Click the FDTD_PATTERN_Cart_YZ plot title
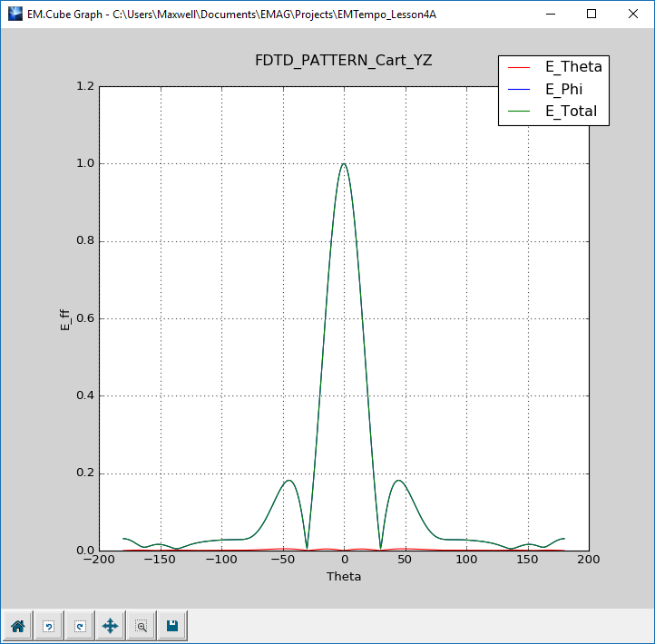The image size is (655, 644). (344, 62)
